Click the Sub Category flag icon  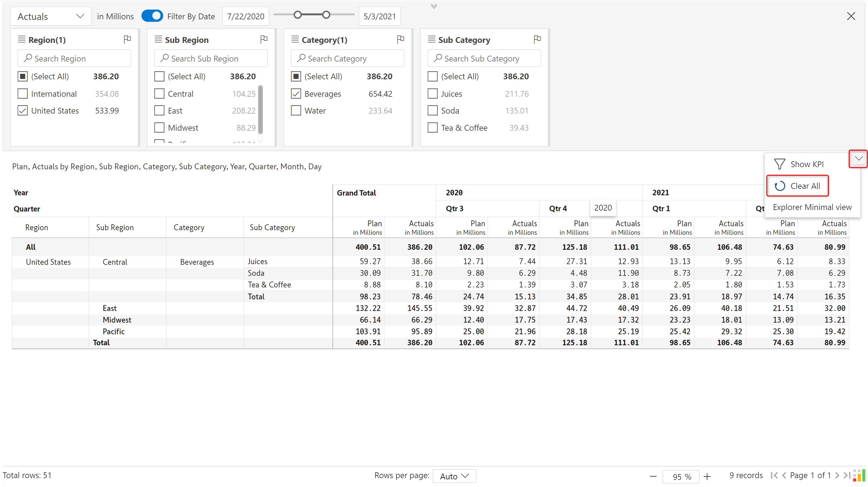click(x=537, y=39)
